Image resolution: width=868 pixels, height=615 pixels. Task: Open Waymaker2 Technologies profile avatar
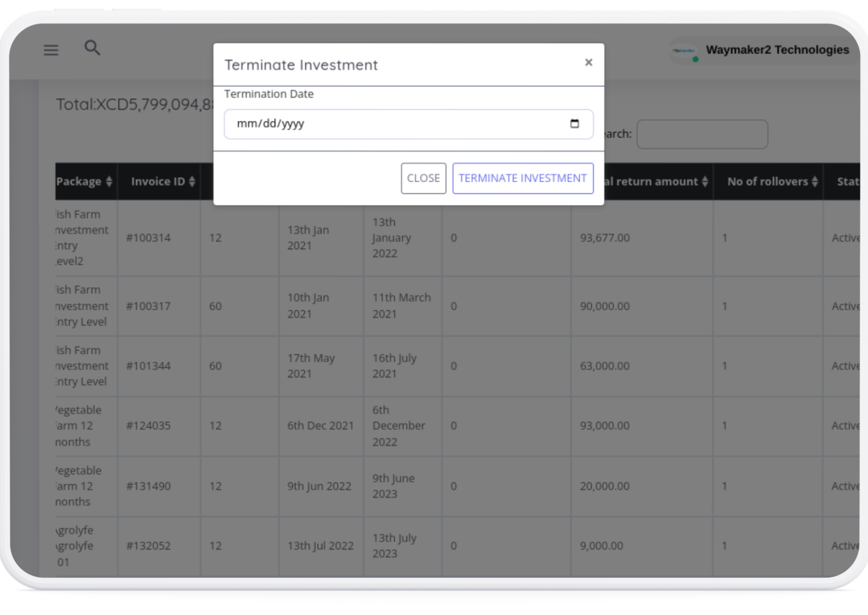[684, 51]
